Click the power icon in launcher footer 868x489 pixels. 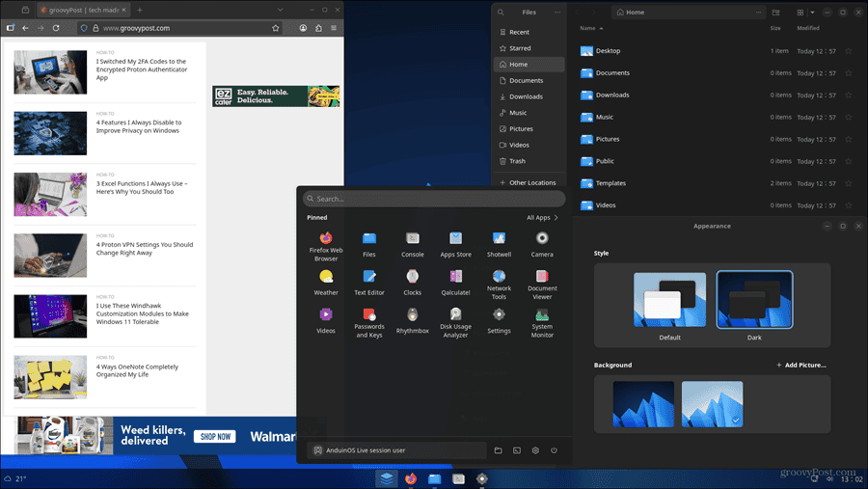pos(554,450)
